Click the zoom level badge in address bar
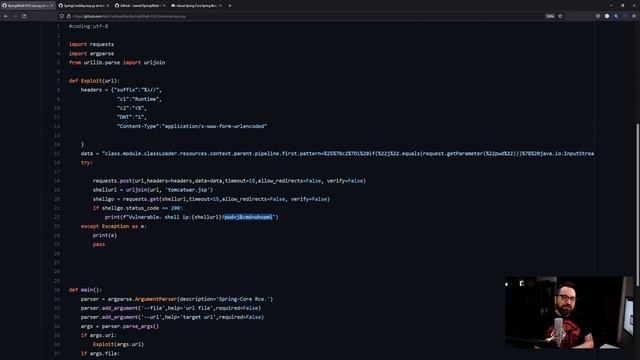This screenshot has height=360, width=640. click(550, 16)
